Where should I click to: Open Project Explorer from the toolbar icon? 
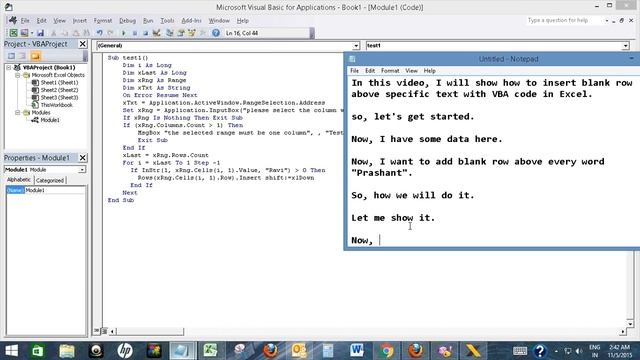170,33
